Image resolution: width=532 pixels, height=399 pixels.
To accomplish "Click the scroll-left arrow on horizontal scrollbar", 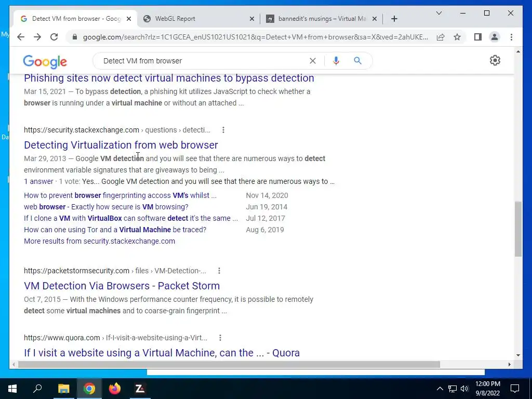I will pos(14,364).
